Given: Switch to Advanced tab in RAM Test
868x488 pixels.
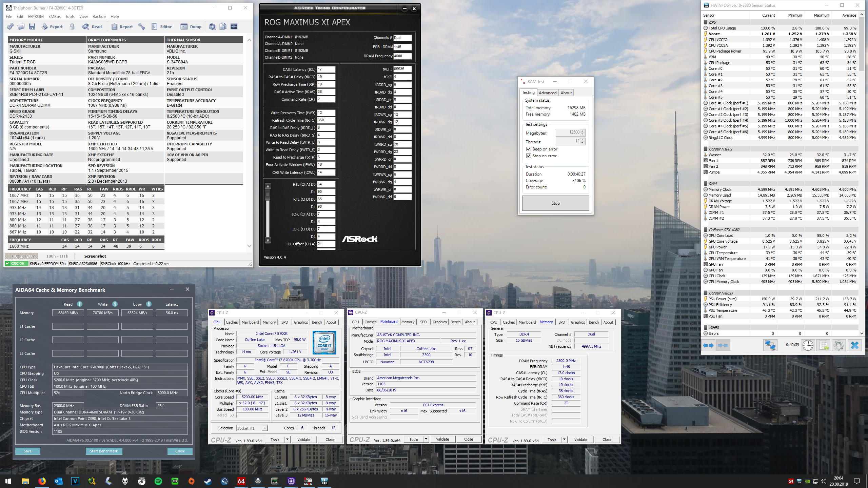Looking at the screenshot, I should (548, 93).
